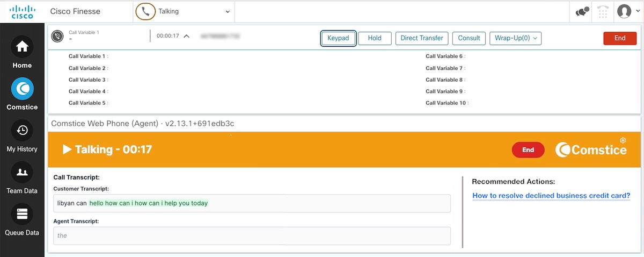This screenshot has height=257, width=644.
Task: End the call with red End button in call bar
Action: 620,38
